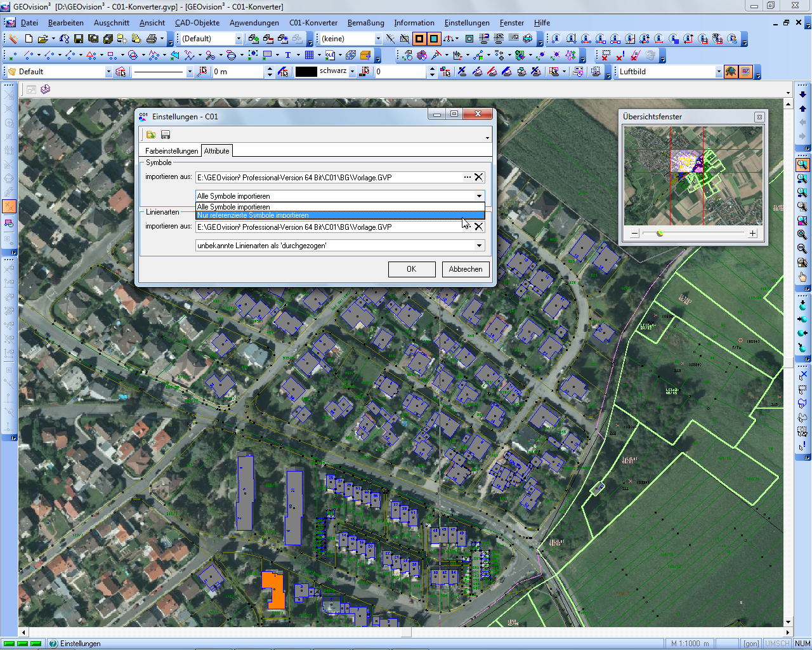This screenshot has height=650, width=812.
Task: Clear the Symbole import path (X)
Action: coord(479,178)
